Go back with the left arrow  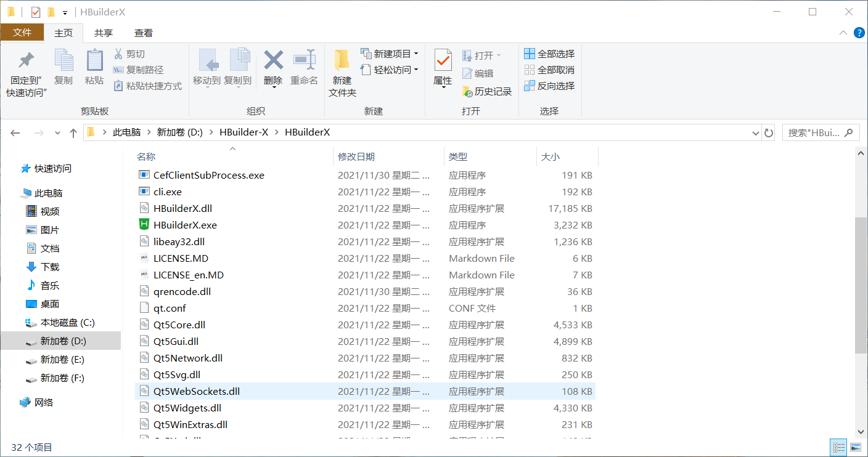click(x=15, y=132)
